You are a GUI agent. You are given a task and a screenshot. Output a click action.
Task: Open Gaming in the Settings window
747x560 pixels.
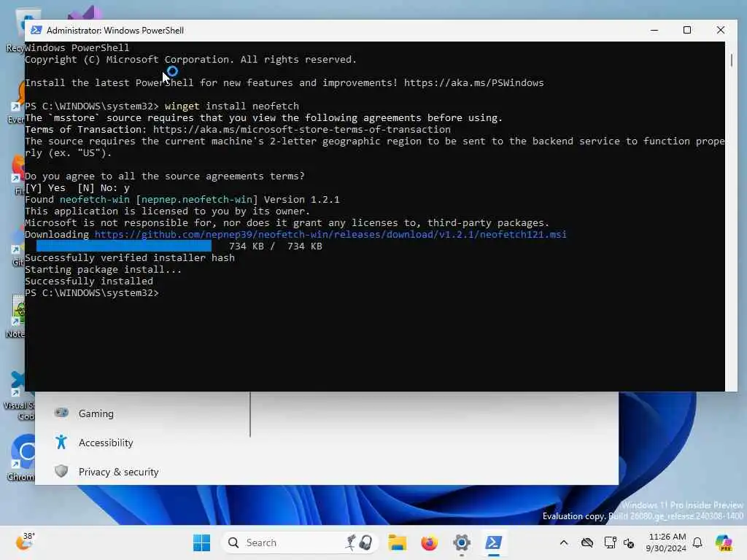[96, 413]
